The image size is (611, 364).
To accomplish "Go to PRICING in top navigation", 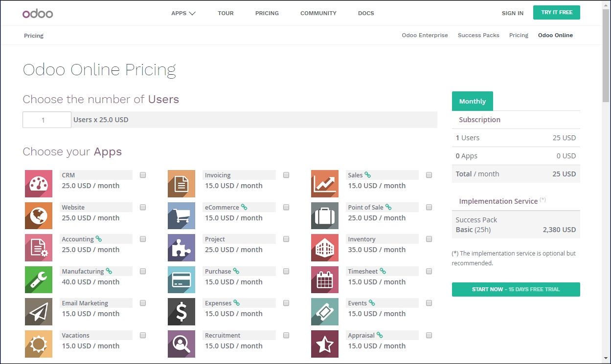I will pos(267,13).
